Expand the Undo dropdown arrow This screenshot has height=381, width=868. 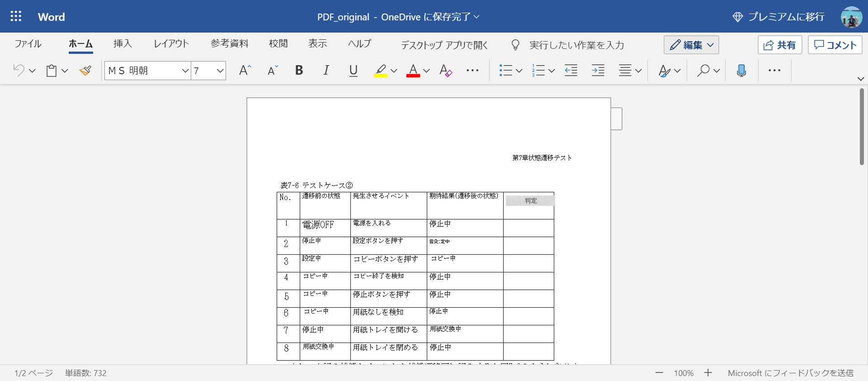click(32, 71)
